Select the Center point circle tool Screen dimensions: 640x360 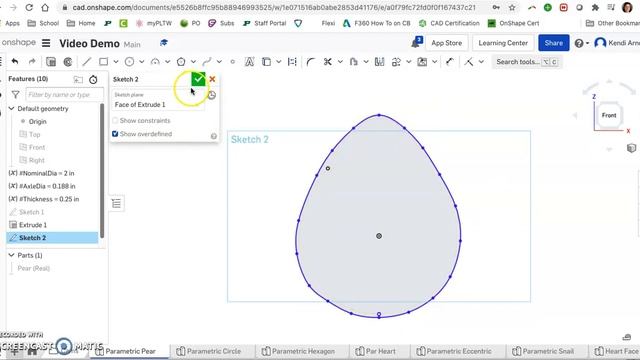[x=129, y=62]
